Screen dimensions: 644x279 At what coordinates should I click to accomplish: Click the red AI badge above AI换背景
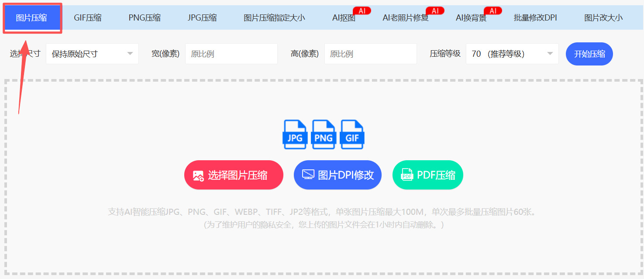point(493,10)
